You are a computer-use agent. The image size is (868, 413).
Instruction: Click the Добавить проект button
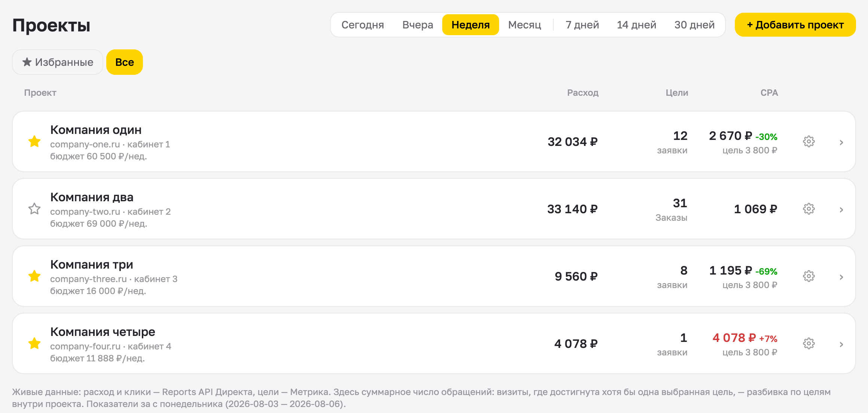pos(795,25)
